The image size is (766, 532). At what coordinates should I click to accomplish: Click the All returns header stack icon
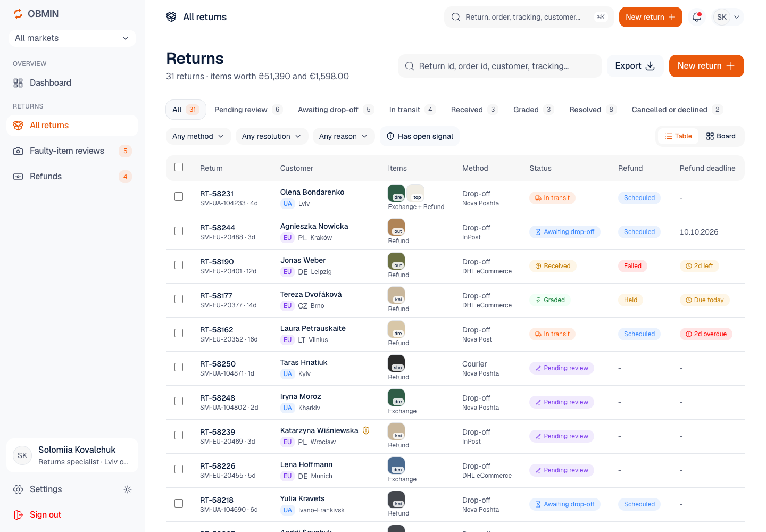pos(171,17)
